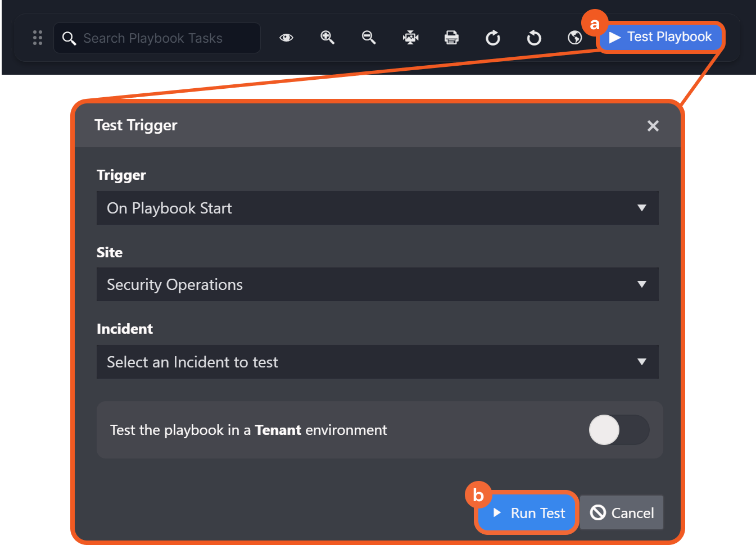Print the playbook
Screen dimensions: 756x545
click(x=451, y=38)
